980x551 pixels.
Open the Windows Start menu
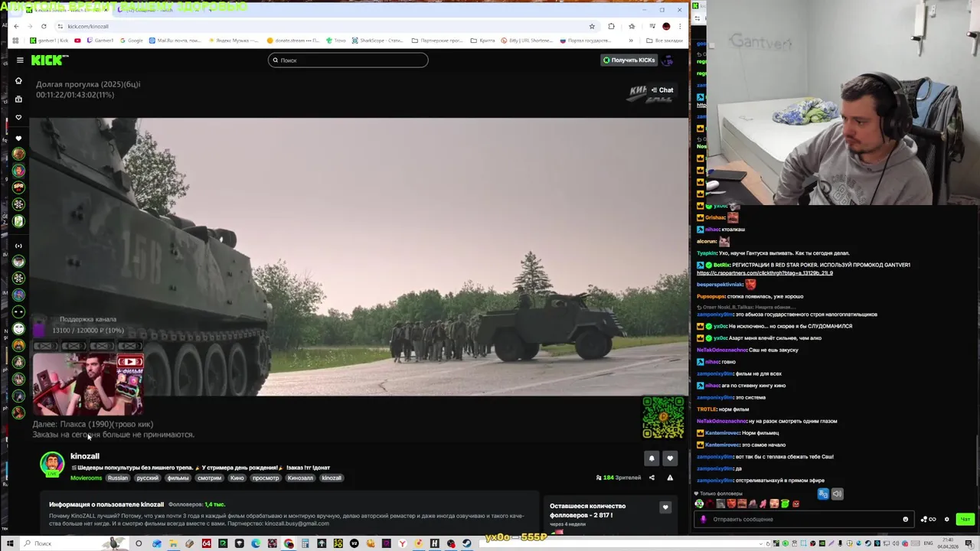(x=10, y=543)
